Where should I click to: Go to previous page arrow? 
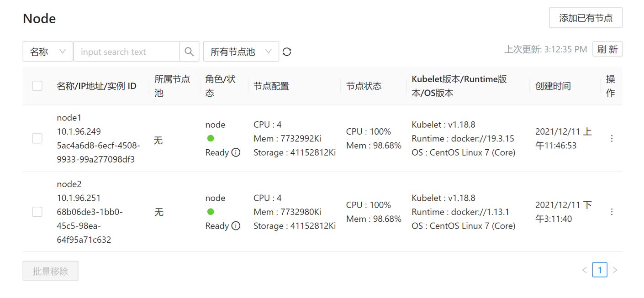585,270
